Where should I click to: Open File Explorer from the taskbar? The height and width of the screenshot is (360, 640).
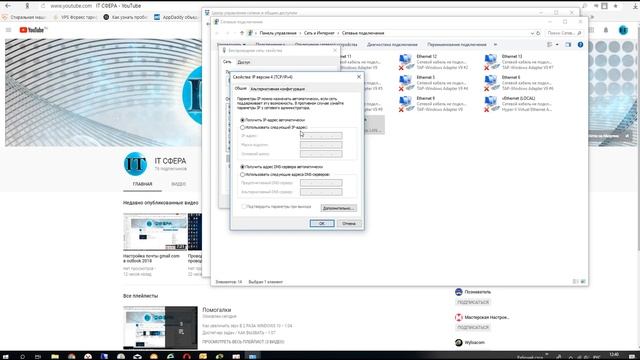click(x=55, y=356)
